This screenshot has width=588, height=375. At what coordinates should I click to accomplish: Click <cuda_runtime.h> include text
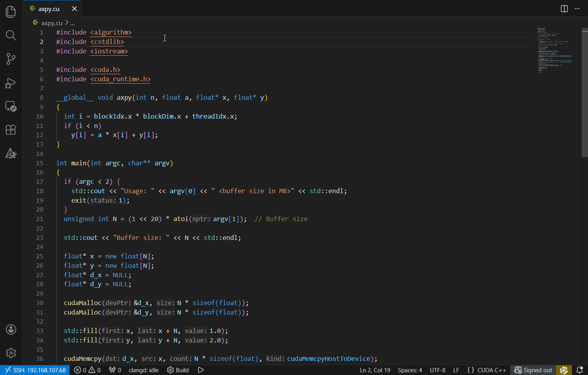[121, 79]
